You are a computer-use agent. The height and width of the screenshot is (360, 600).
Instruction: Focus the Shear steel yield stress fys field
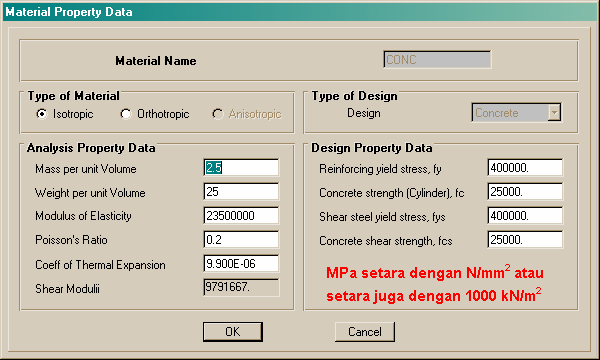[x=525, y=216]
